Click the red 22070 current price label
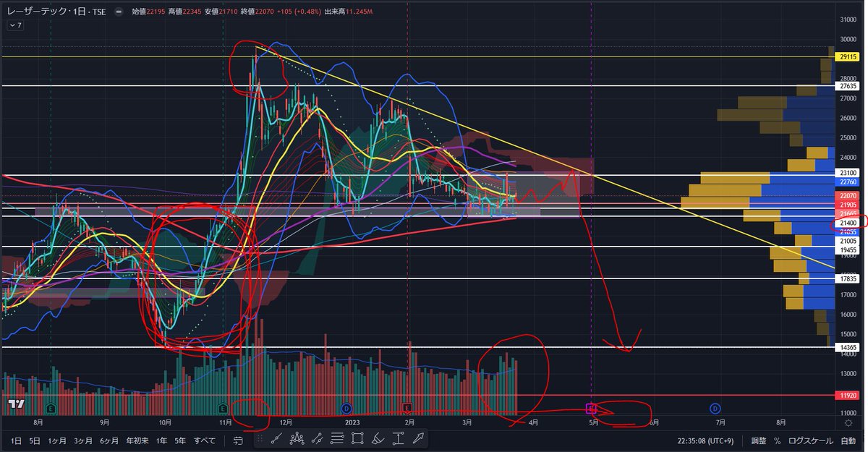 (847, 196)
